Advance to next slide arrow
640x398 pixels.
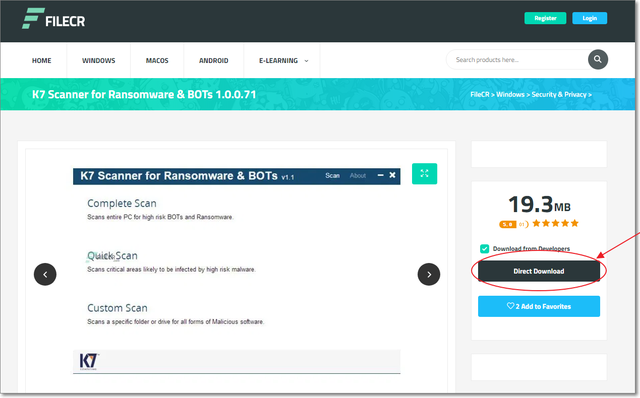429,274
